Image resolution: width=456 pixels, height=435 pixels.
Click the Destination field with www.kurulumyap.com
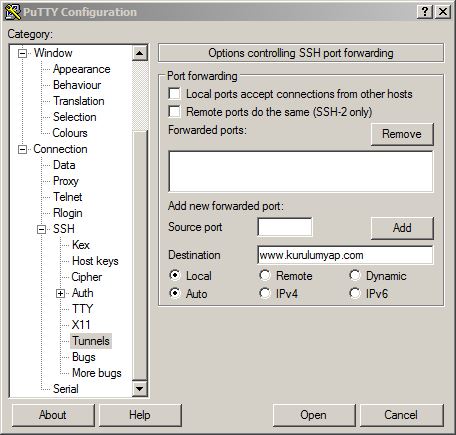(x=345, y=255)
